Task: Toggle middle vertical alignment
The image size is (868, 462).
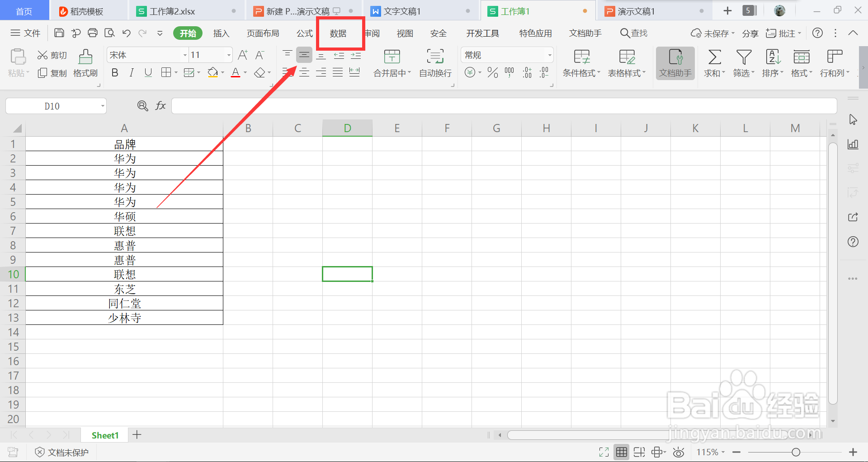Action: coord(304,55)
